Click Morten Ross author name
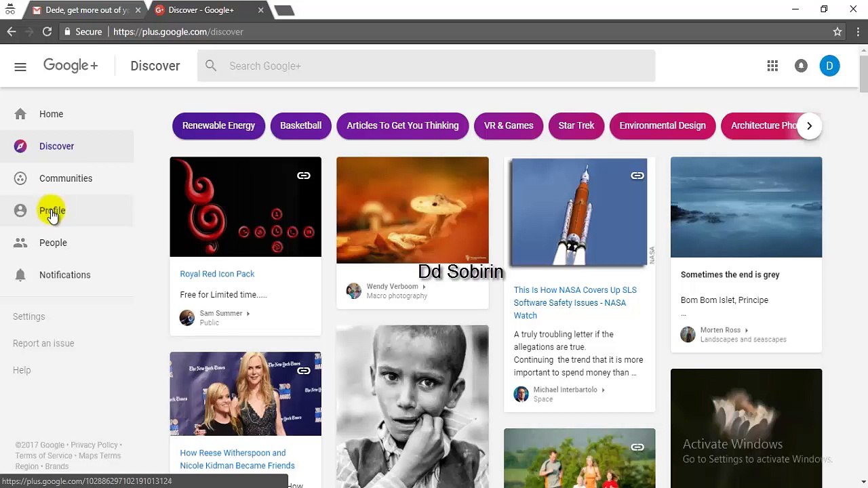Viewport: 868px width, 488px height. (720, 330)
